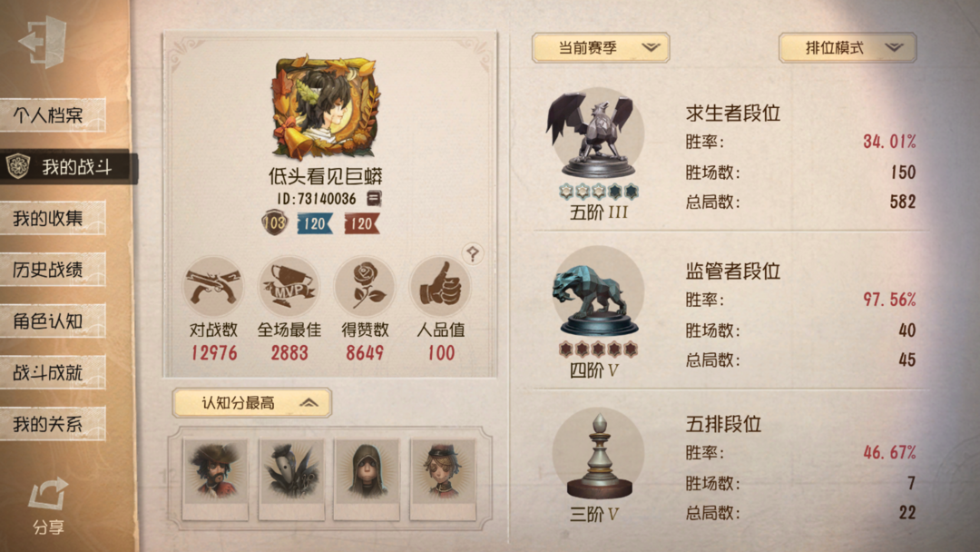Click the panther hunter rank statue

tap(597, 292)
